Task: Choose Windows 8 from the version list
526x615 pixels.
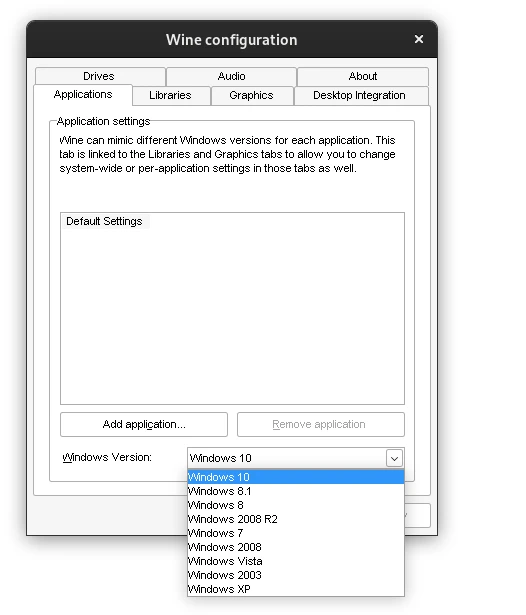Action: point(296,505)
